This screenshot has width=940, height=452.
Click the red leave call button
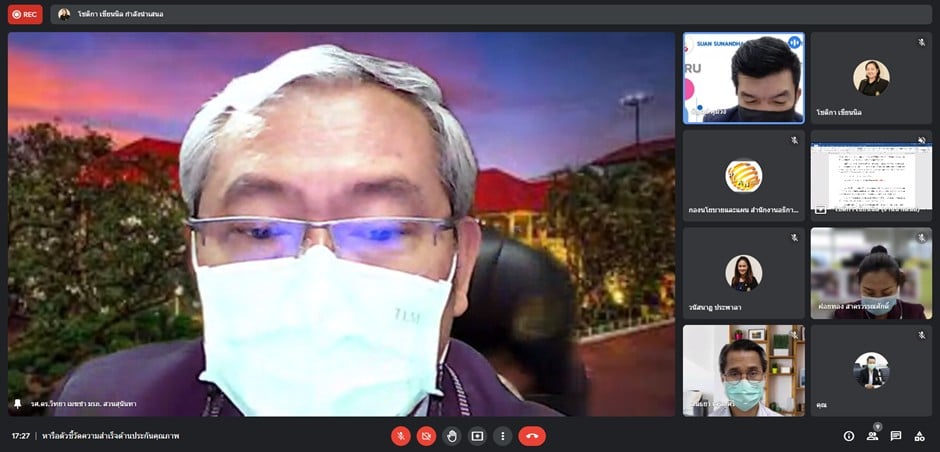(531, 436)
